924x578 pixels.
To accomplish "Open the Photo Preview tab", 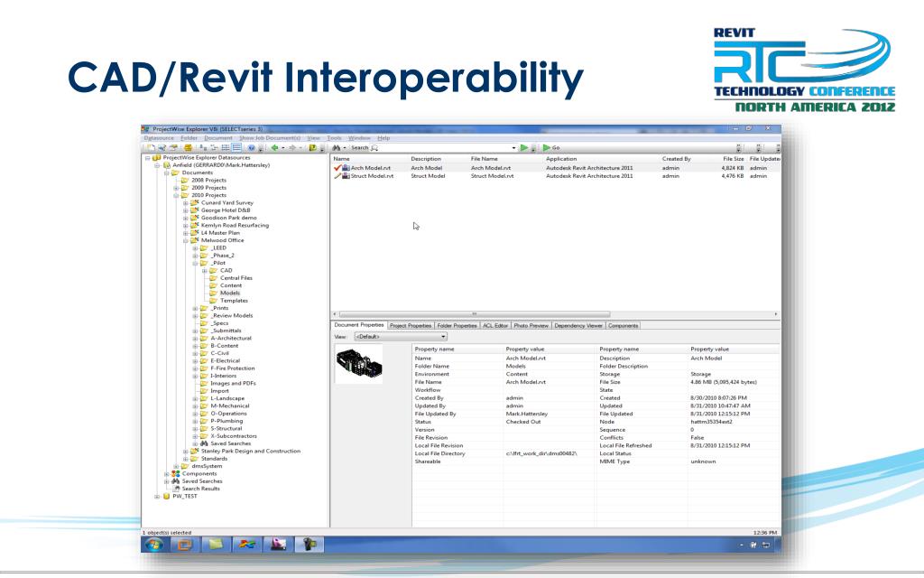I will pyautogui.click(x=531, y=325).
